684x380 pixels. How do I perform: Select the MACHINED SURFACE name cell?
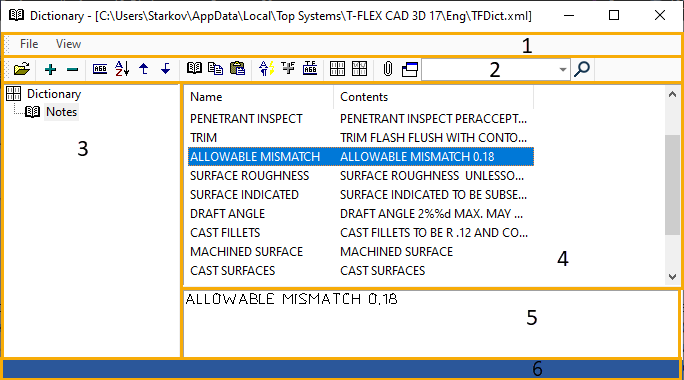pyautogui.click(x=246, y=252)
